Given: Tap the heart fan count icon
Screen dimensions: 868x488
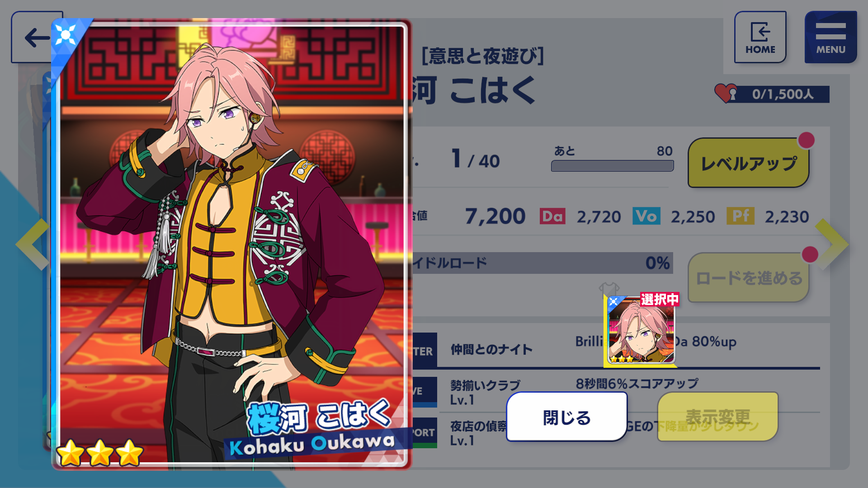Looking at the screenshot, I should 726,93.
